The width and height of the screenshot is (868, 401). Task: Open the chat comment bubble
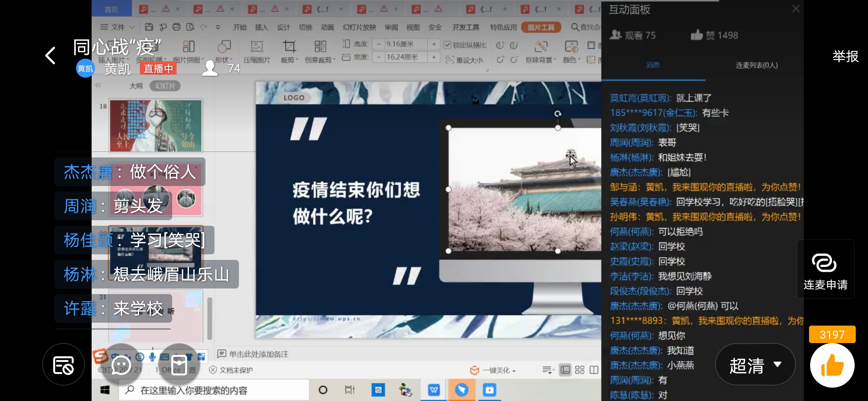click(x=121, y=365)
